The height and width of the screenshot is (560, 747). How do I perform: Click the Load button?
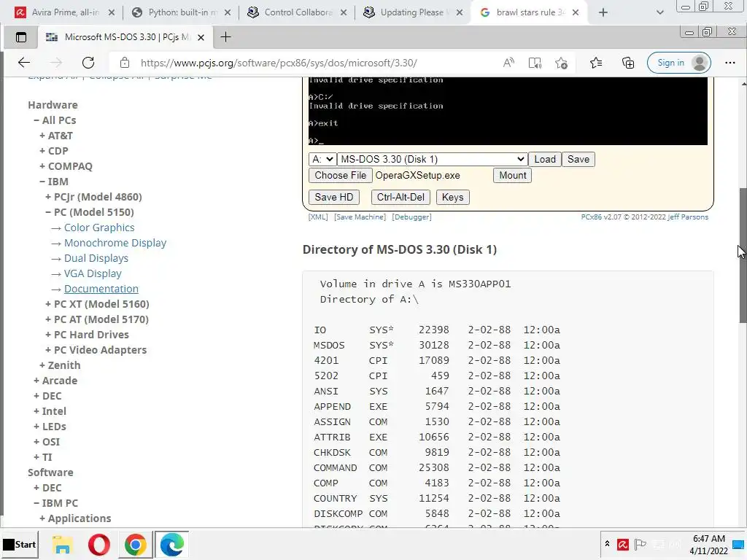pyautogui.click(x=544, y=159)
